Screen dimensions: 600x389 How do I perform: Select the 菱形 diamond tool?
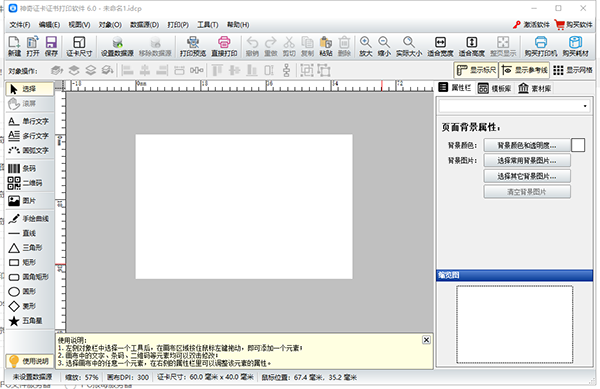coord(30,306)
